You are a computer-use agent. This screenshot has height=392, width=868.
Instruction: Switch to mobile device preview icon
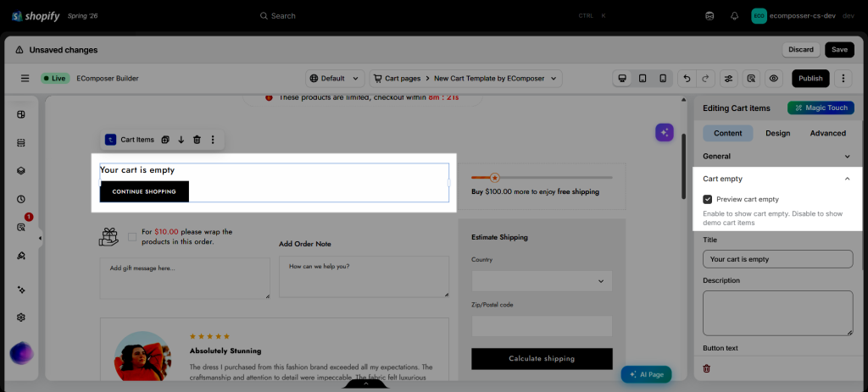point(663,79)
